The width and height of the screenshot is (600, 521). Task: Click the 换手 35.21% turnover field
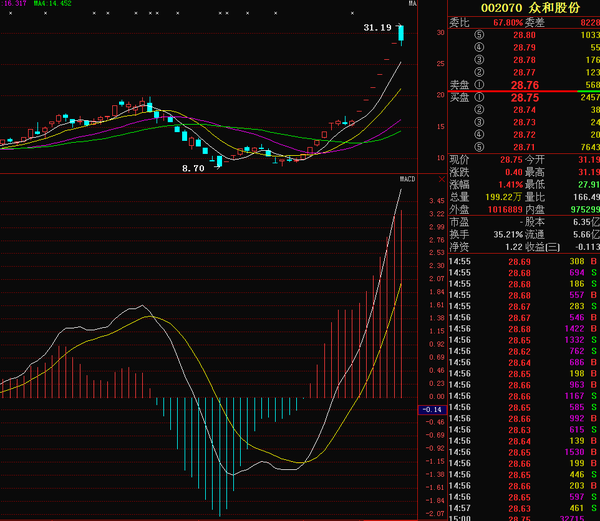pos(486,234)
